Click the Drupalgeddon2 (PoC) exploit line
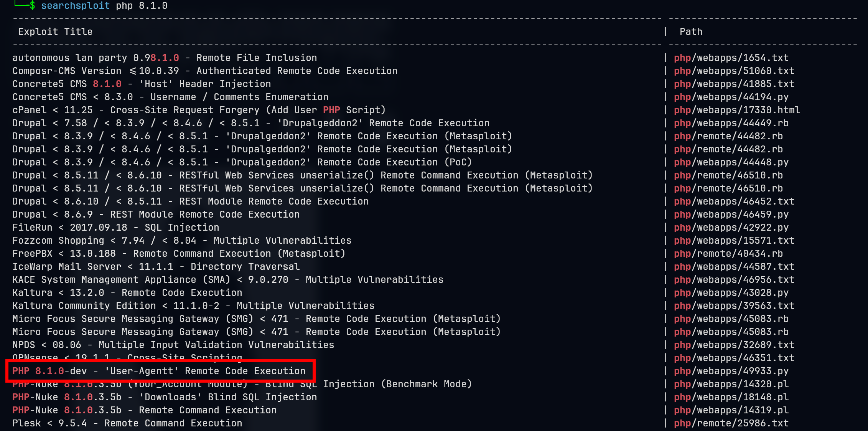The height and width of the screenshot is (431, 868). pyautogui.click(x=242, y=162)
